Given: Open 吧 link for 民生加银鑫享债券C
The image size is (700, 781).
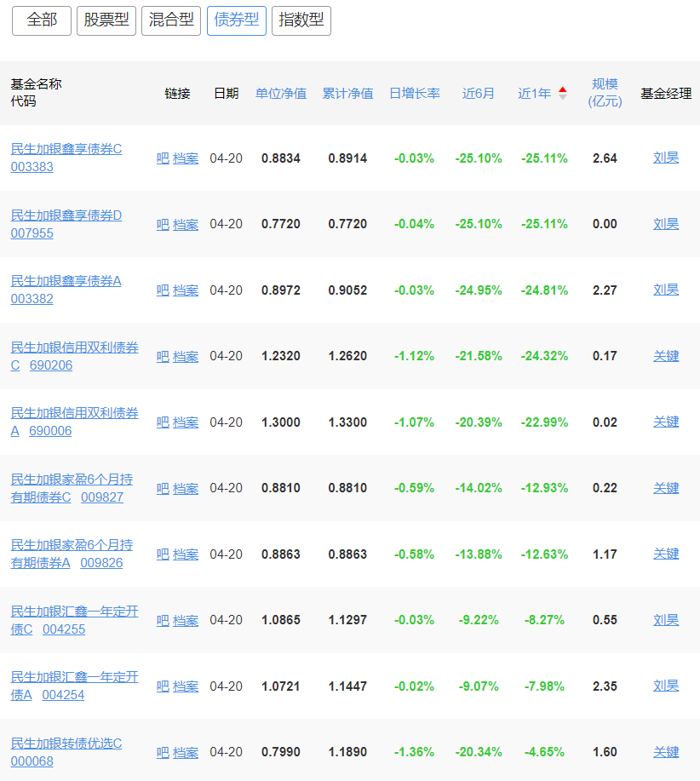Looking at the screenshot, I should click(x=163, y=158).
